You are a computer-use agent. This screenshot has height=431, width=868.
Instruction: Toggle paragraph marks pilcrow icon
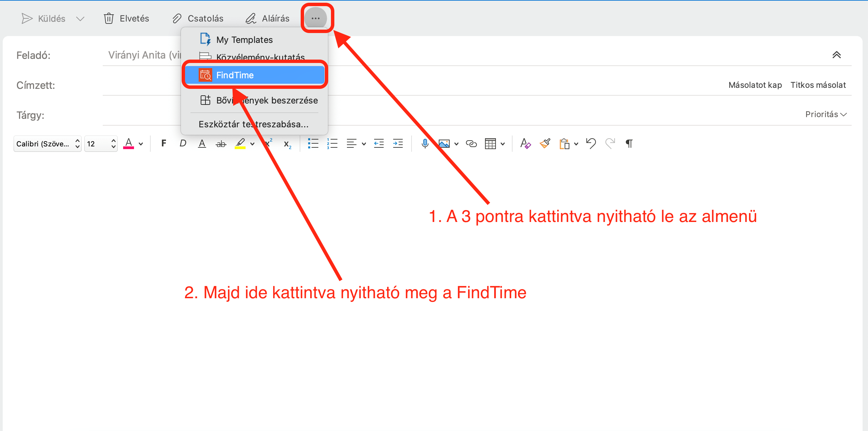coord(629,144)
